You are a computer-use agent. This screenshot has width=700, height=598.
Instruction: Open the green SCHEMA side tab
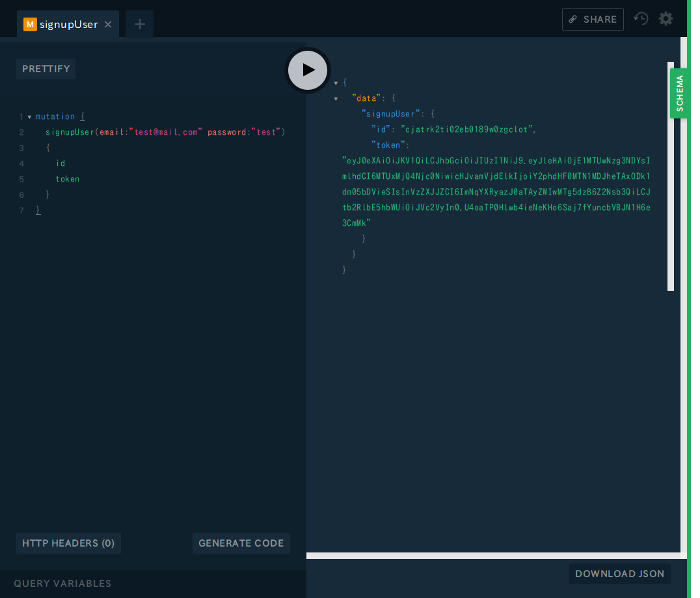tap(679, 94)
